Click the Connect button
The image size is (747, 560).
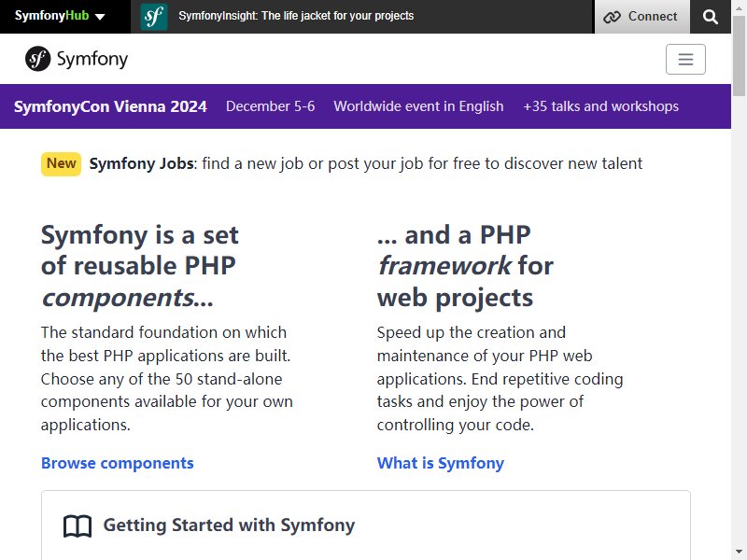641,17
